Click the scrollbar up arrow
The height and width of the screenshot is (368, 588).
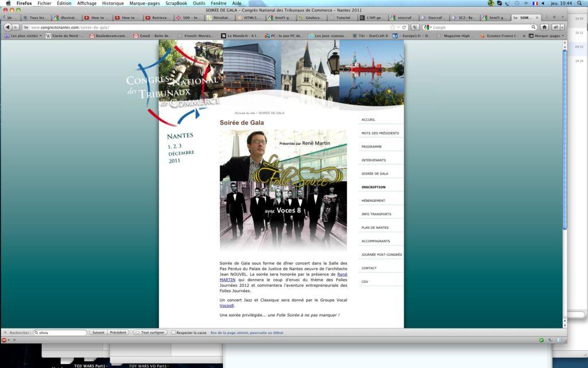pyautogui.click(x=565, y=43)
